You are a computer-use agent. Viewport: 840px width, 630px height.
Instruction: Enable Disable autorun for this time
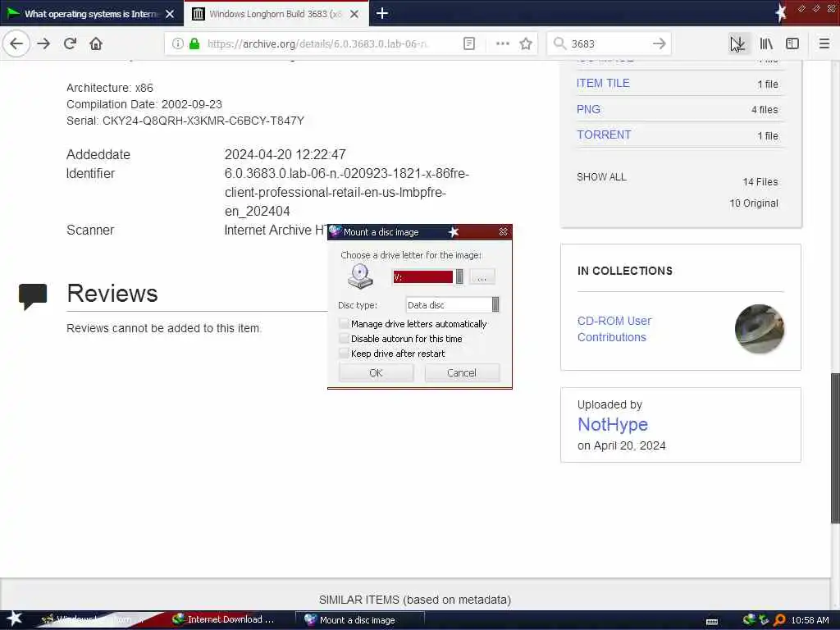pos(344,339)
